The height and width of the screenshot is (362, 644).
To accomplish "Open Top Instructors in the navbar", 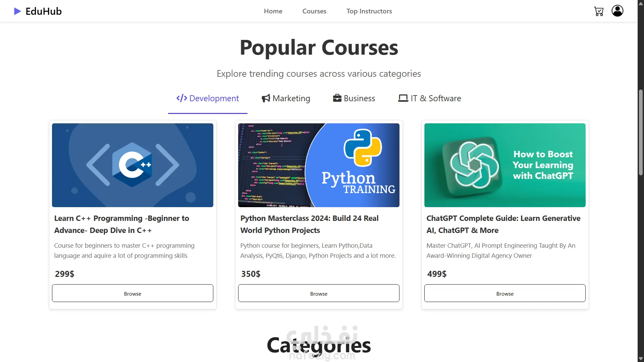I will coord(369,11).
